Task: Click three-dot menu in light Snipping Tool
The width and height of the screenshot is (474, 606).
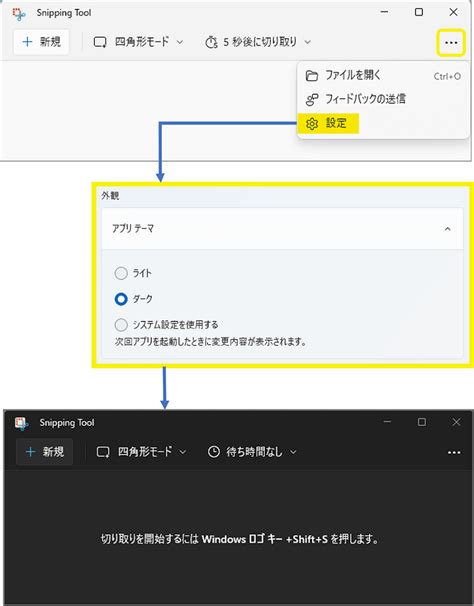Action: point(451,43)
